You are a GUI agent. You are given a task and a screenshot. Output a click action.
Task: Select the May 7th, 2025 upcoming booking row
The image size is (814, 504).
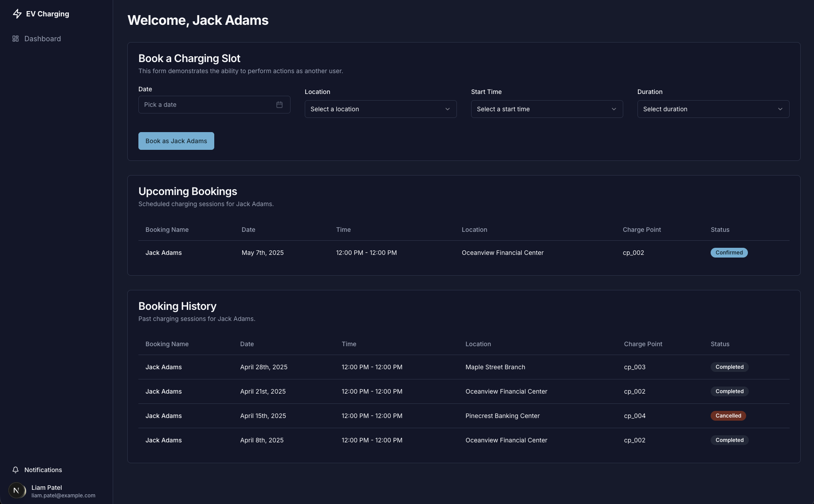pos(464,253)
